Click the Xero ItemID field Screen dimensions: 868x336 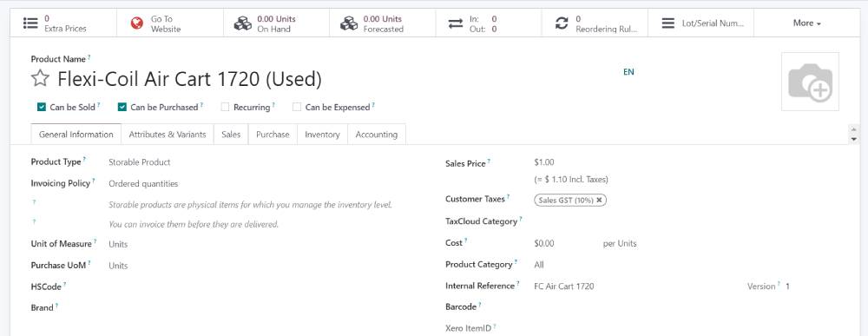point(687,328)
